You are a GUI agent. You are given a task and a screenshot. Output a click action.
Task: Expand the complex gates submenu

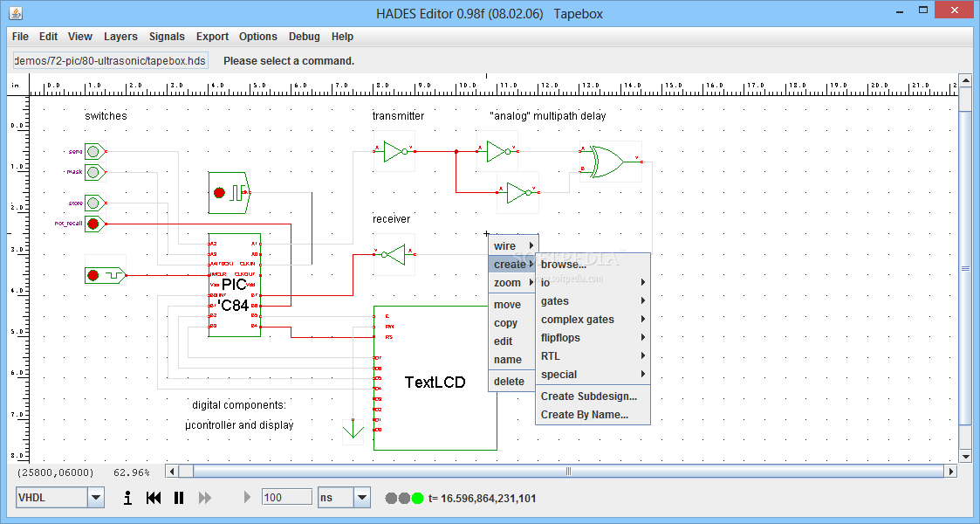coord(593,320)
